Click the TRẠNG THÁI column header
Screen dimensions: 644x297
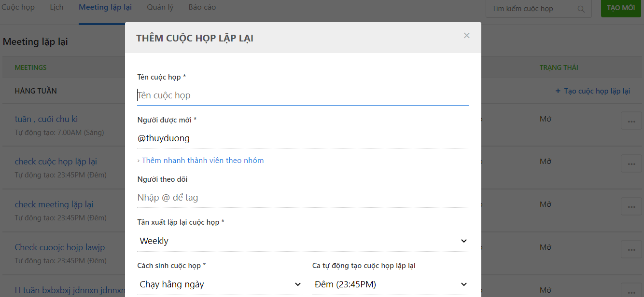coord(559,67)
